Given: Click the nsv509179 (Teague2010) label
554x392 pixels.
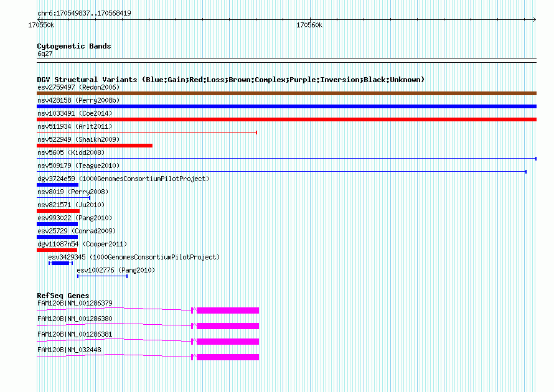Looking at the screenshot, I should (78, 166).
